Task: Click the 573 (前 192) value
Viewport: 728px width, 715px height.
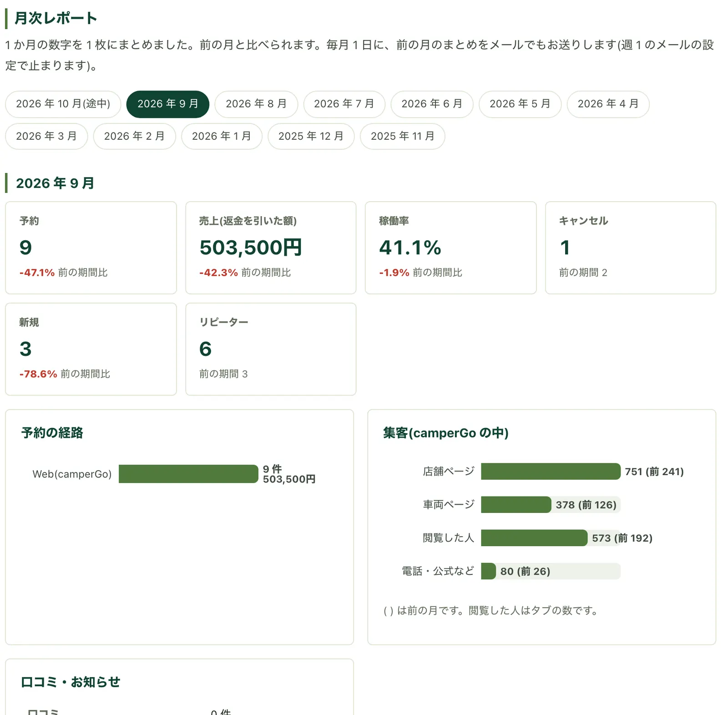Action: [x=622, y=538]
